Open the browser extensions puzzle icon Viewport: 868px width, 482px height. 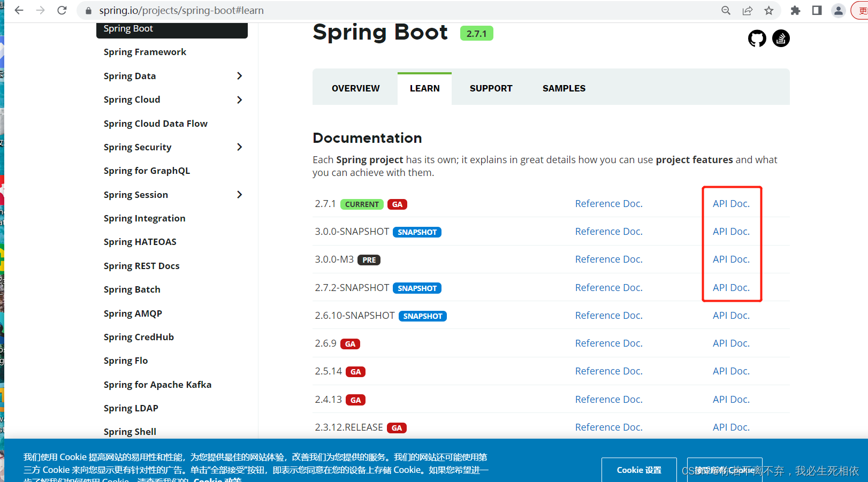[x=795, y=10]
